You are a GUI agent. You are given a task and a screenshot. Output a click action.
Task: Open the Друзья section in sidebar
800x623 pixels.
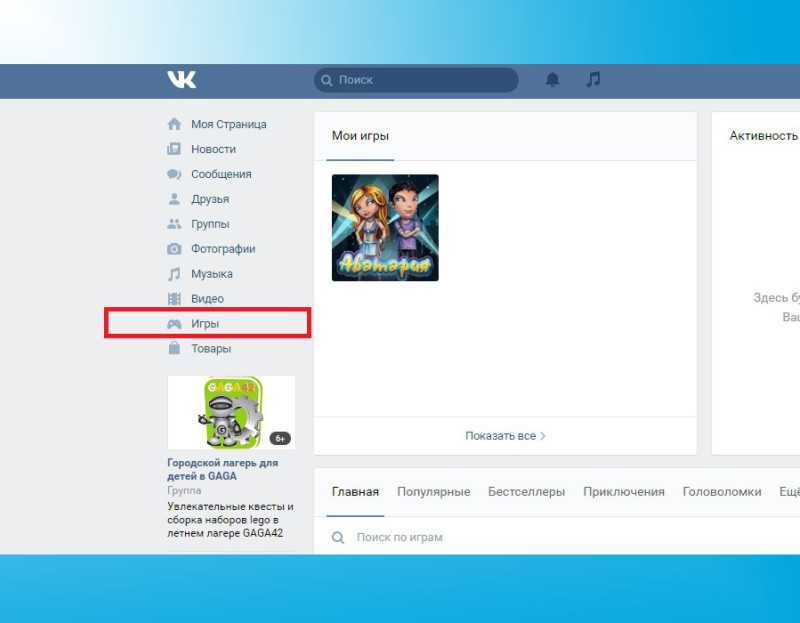point(210,199)
